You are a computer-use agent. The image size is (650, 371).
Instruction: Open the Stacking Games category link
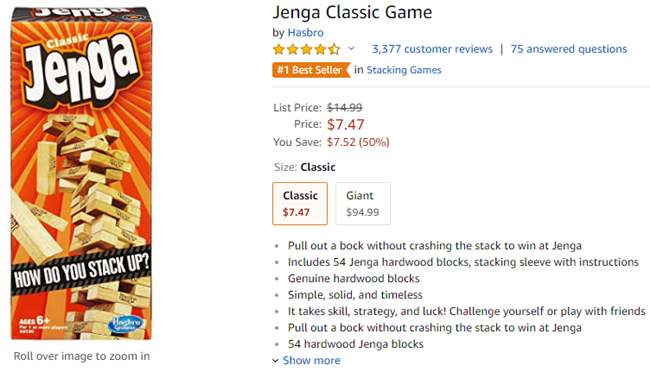coord(404,70)
